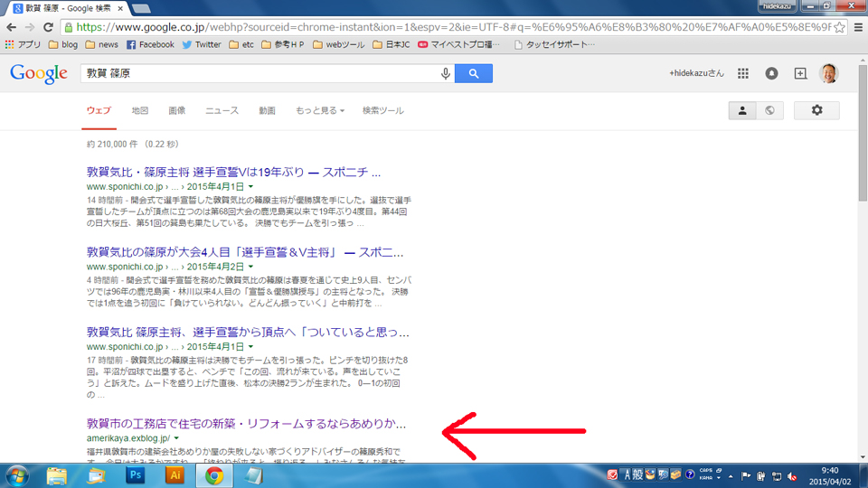Open result 敦賀気比 篠原主将、選手宣誓から頂点へ

248,333
